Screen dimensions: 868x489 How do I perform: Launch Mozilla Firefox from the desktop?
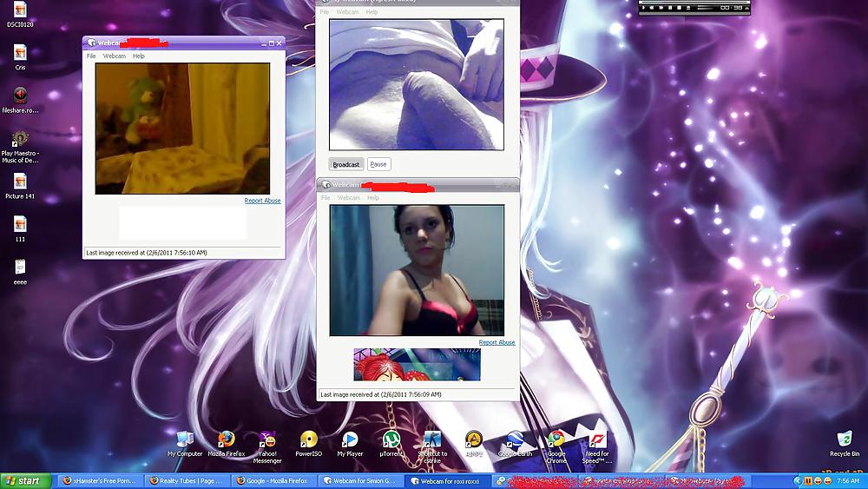pyautogui.click(x=226, y=444)
